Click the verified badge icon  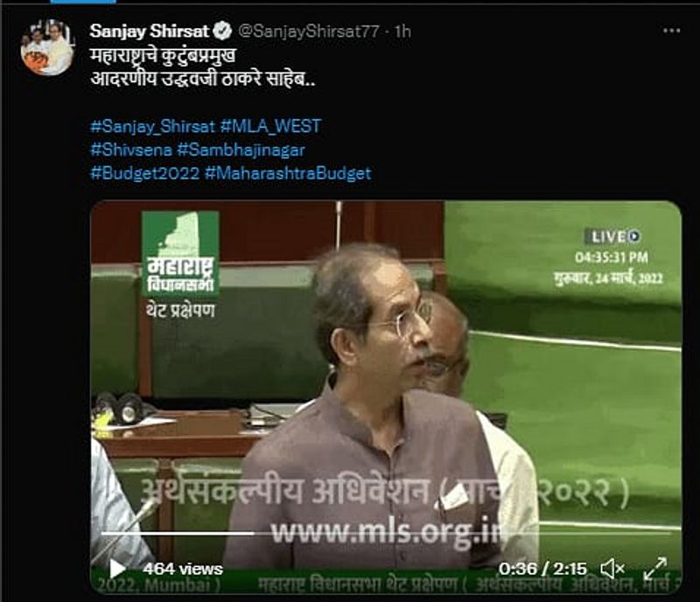click(222, 31)
